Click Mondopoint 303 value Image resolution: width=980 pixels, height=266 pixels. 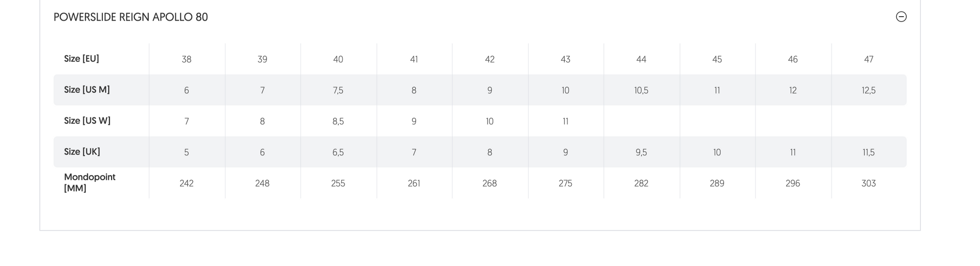click(869, 183)
